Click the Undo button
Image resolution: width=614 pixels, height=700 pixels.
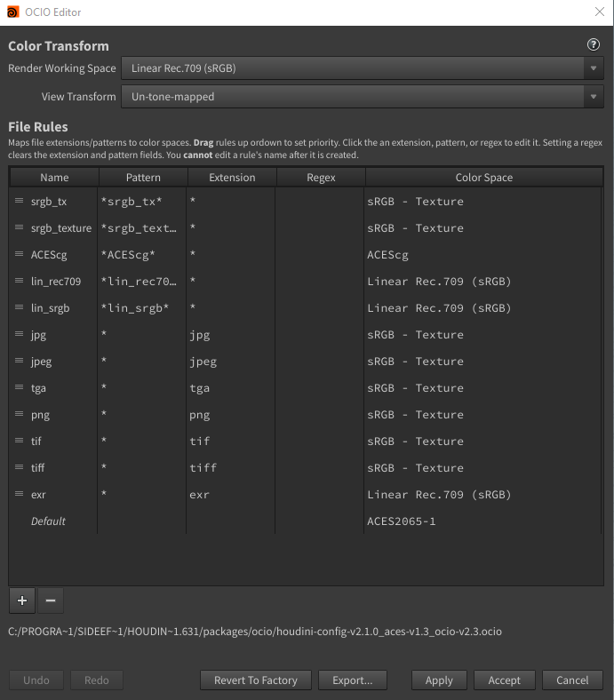pos(36,680)
